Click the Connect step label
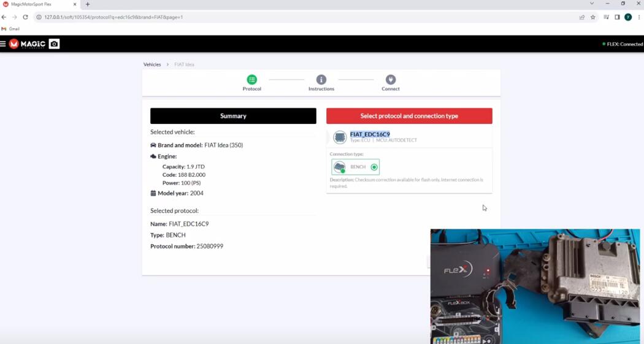This screenshot has height=344, width=644. (x=391, y=89)
